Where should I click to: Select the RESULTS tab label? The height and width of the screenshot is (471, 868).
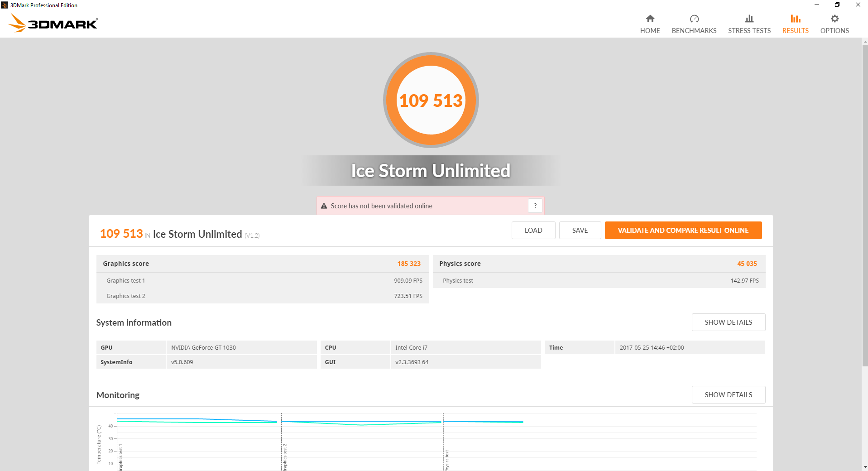pyautogui.click(x=796, y=31)
